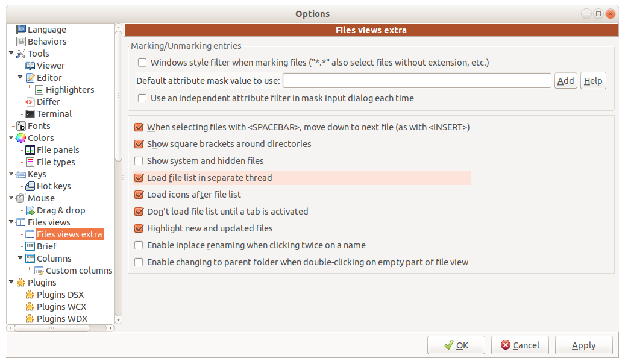Collapse the Files views branch

[10, 222]
